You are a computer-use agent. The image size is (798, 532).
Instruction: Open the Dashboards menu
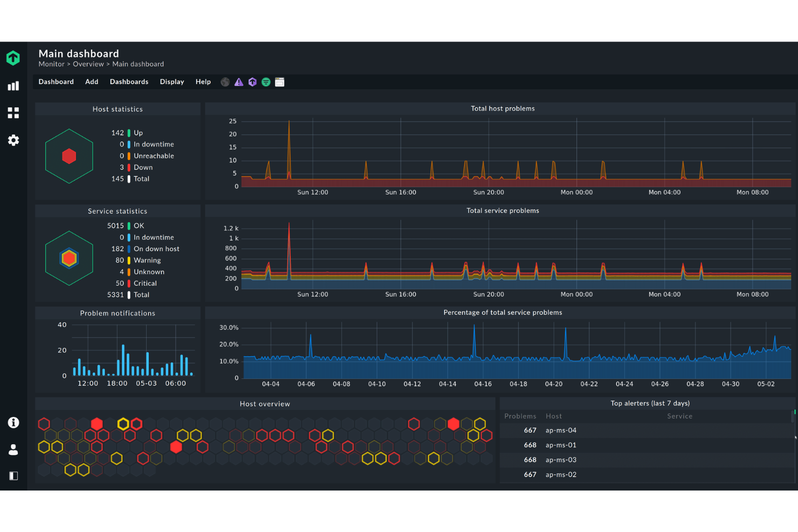click(129, 81)
